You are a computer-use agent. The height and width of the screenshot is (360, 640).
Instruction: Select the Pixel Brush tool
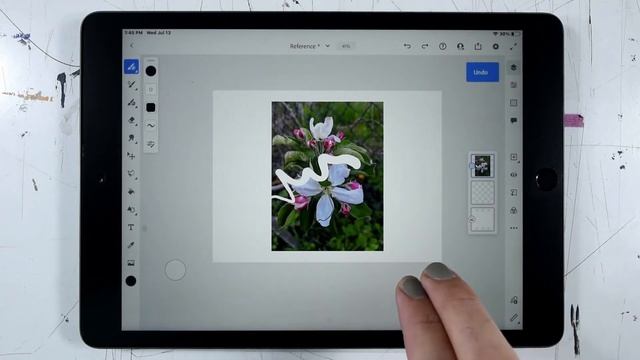click(131, 67)
